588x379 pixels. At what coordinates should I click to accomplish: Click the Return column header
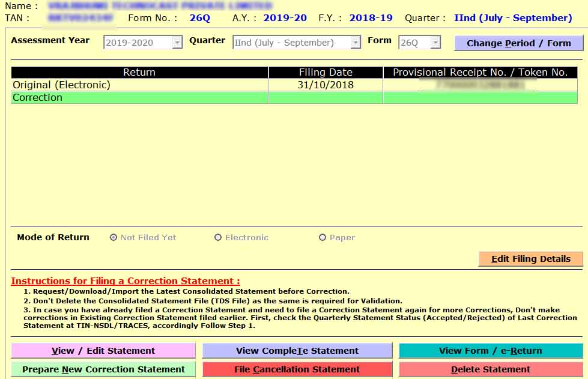(x=139, y=73)
